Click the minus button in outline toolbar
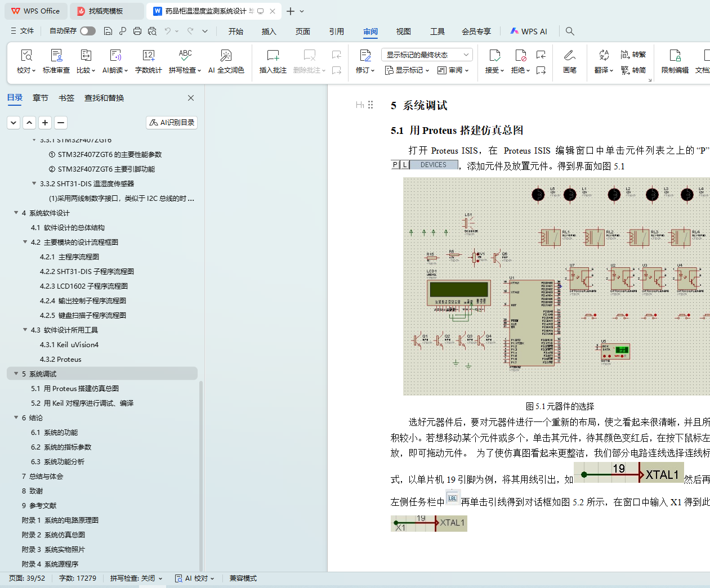 click(x=61, y=122)
